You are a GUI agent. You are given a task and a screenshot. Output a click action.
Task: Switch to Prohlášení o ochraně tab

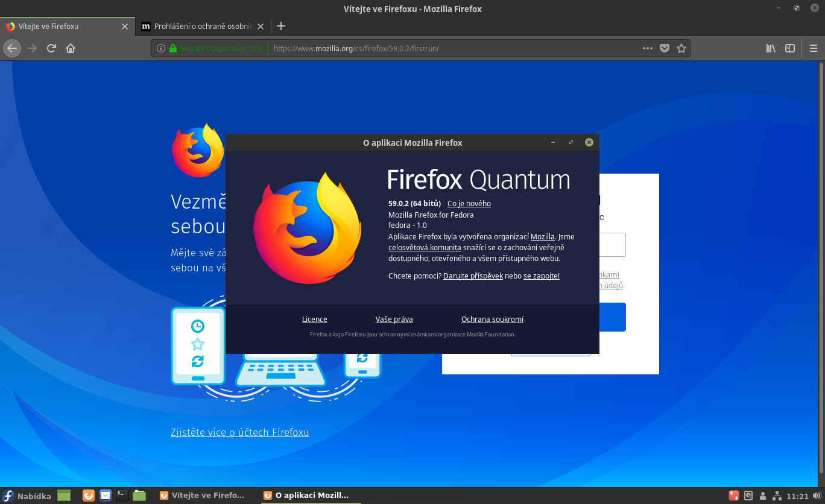[202, 27]
